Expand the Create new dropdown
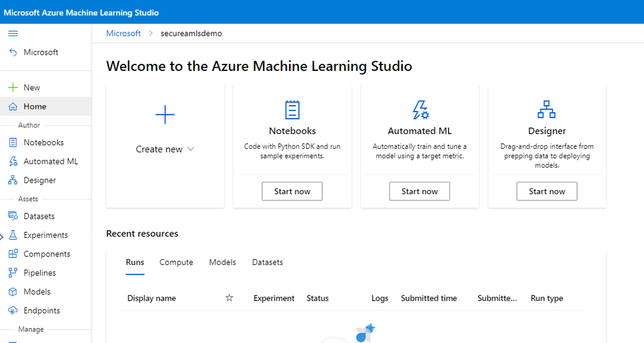Screen dimensions: 644x343 tap(165, 149)
